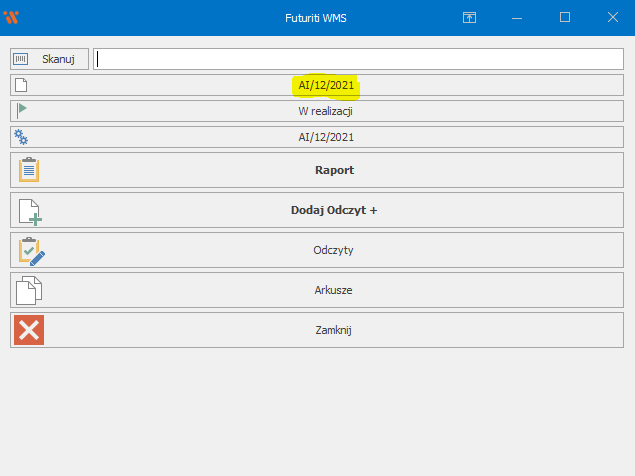This screenshot has width=635, height=476.
Task: Click the red X Zamknij icon
Action: point(30,330)
